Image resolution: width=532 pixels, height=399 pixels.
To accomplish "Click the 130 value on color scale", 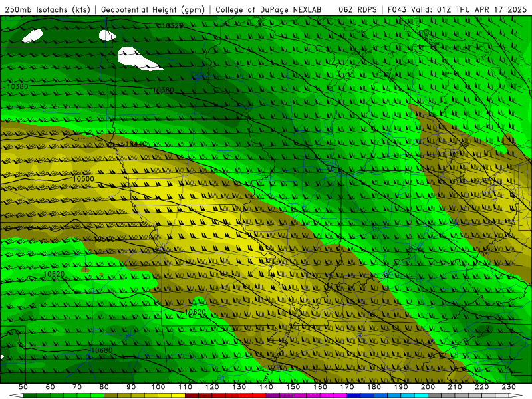I will 239,387.
